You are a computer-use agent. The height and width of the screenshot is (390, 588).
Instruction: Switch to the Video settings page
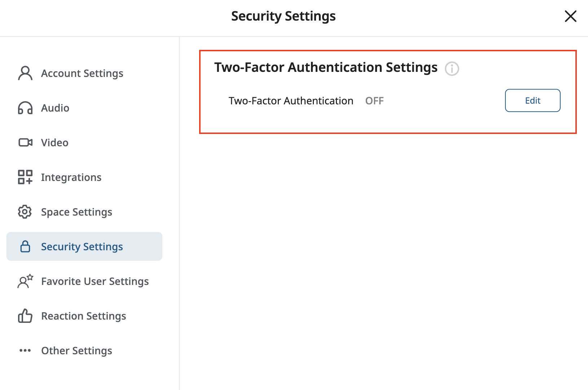coord(54,143)
